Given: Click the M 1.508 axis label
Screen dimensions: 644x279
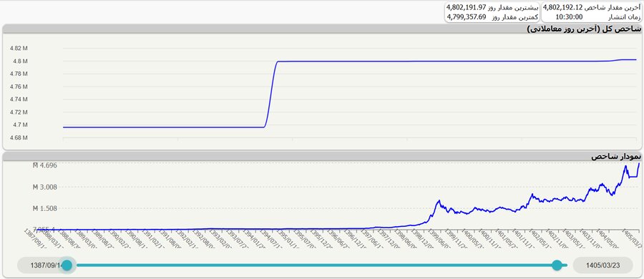Looking at the screenshot, I should coord(45,208).
